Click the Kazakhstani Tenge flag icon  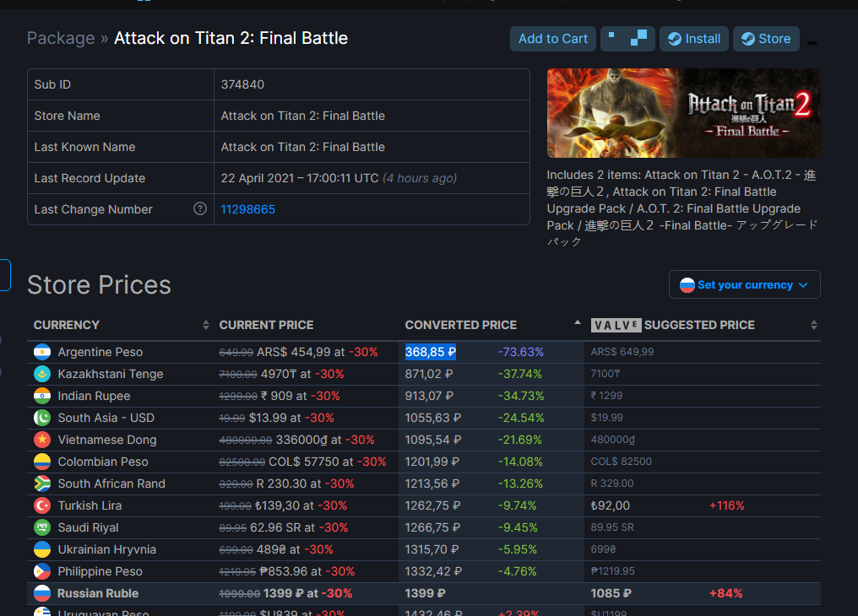(42, 374)
